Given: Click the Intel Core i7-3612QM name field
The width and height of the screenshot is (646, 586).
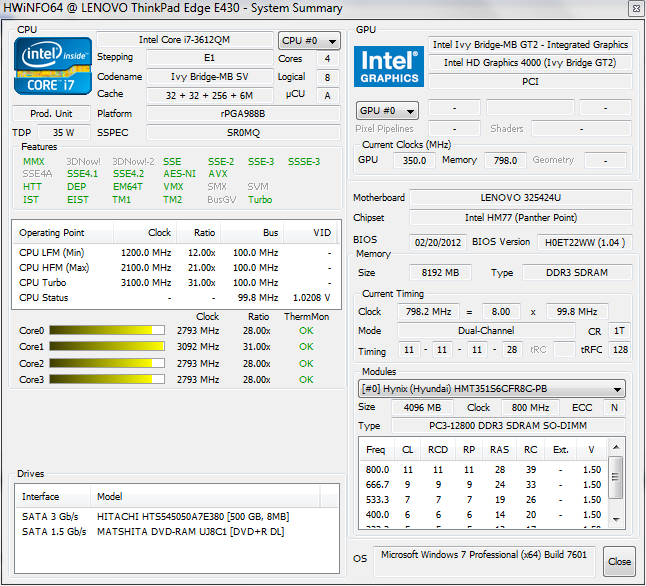Looking at the screenshot, I should pyautogui.click(x=183, y=41).
